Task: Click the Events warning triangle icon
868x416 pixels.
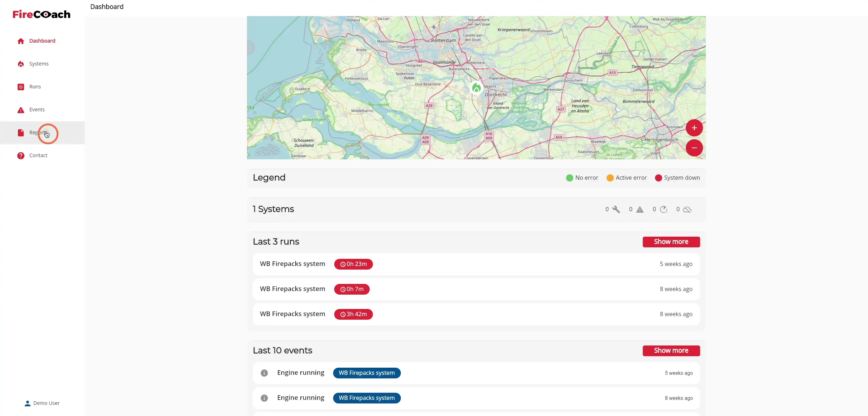Action: 21,110
